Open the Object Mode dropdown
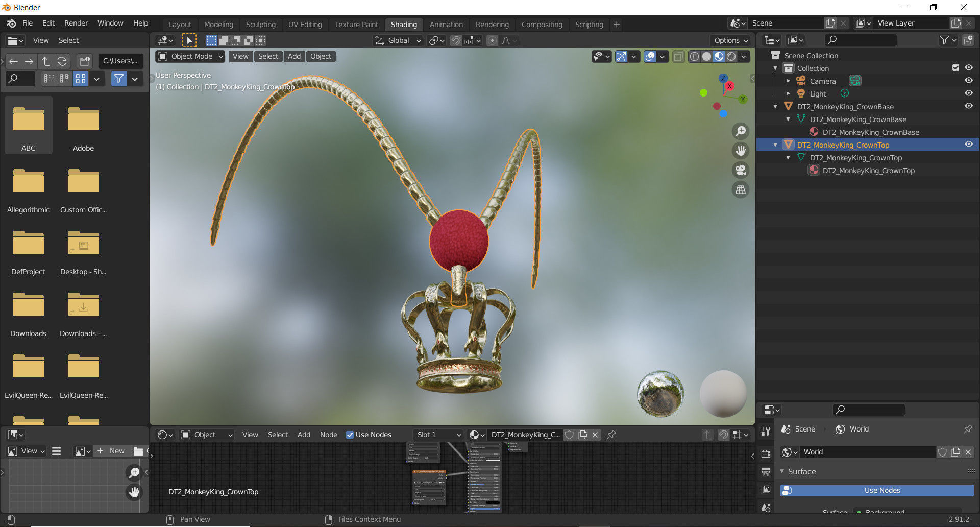This screenshot has width=980, height=527. point(190,56)
